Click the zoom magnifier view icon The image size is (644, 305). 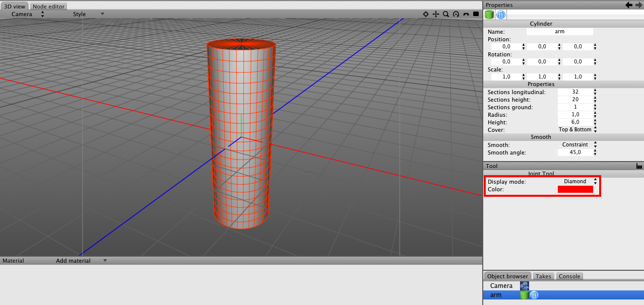coord(446,15)
